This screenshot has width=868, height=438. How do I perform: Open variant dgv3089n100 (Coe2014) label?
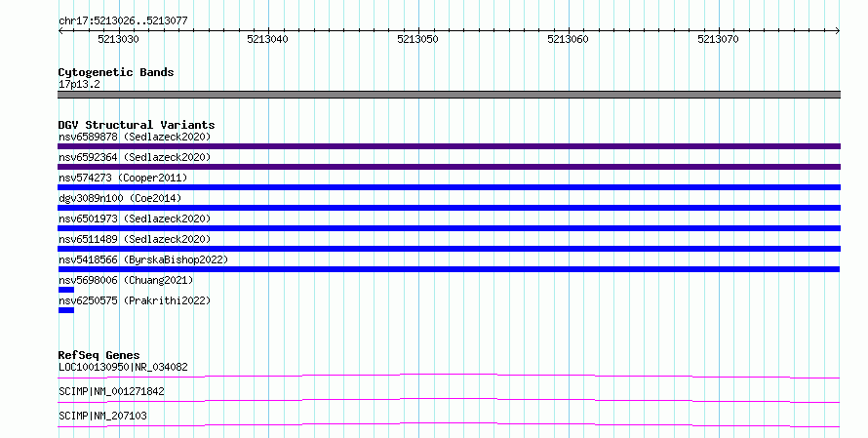pos(120,198)
